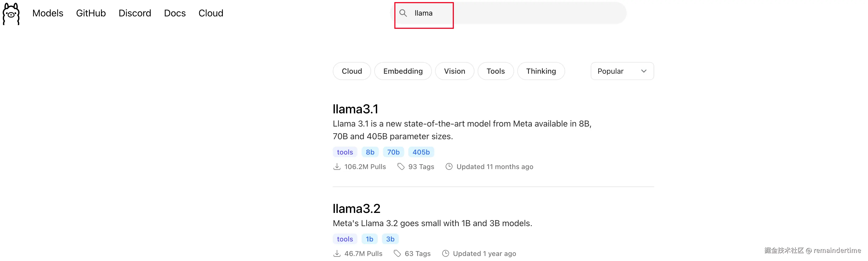Viewport: 868px width, 261px height.
Task: Open the llama3.2 model page
Action: [357, 209]
